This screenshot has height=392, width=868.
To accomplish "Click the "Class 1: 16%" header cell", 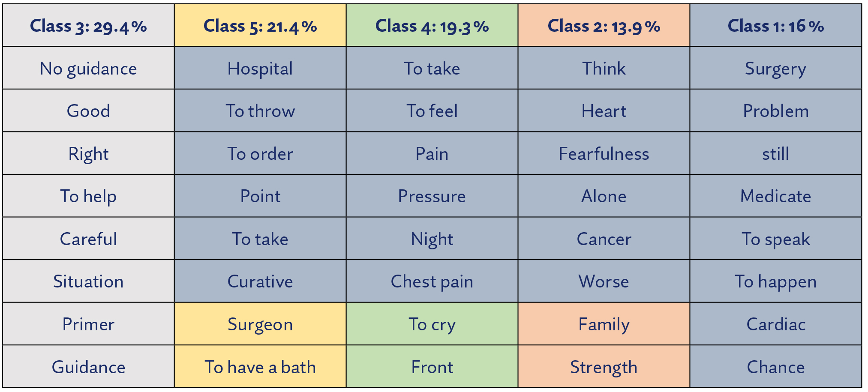I will coord(776,26).
